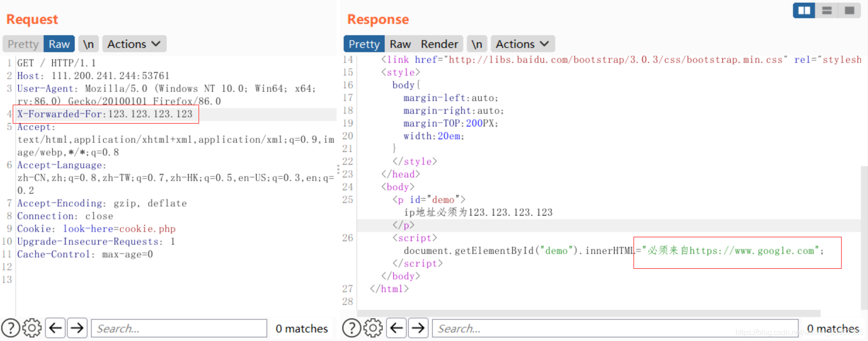Open the Request Actions dropdown
Viewport: 868px width, 341px height.
pos(134,44)
